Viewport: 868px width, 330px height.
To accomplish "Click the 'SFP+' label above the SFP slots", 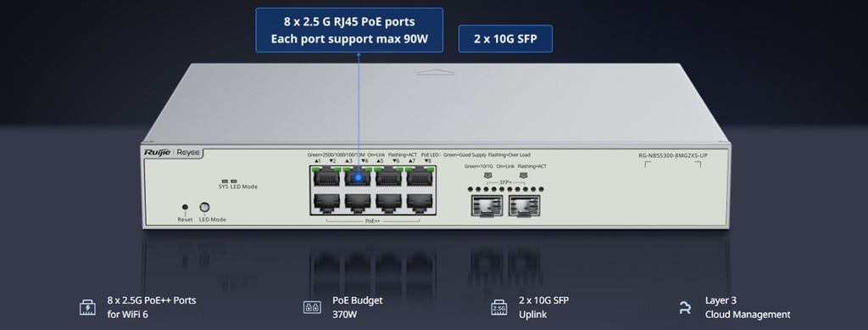I will [505, 182].
